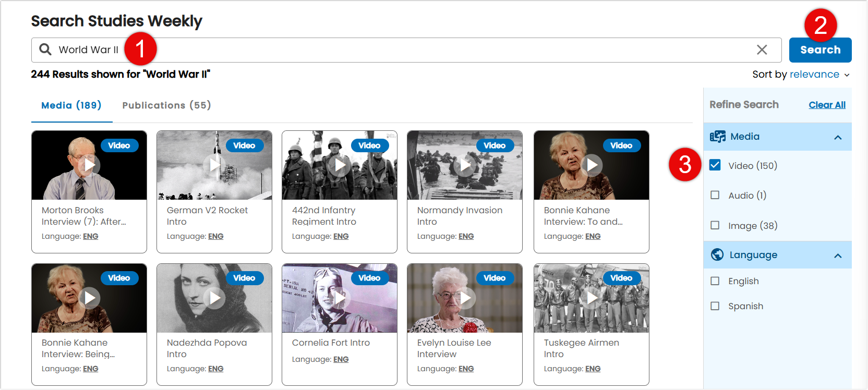Image resolution: width=868 pixels, height=390 pixels.
Task: Play the Morton Brooks Interview video
Action: (89, 165)
